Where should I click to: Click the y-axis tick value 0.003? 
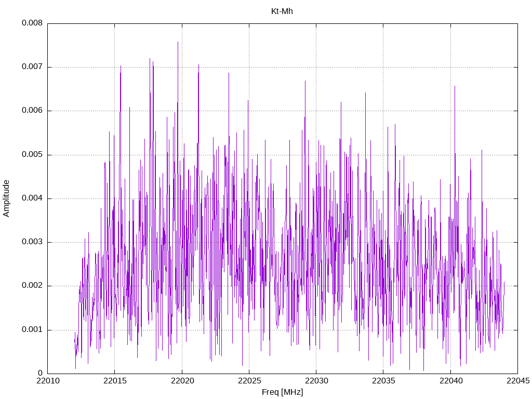tap(32, 242)
